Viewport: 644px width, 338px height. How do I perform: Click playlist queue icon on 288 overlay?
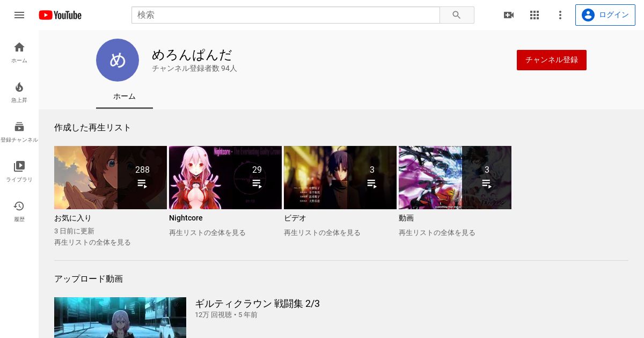pos(142,183)
